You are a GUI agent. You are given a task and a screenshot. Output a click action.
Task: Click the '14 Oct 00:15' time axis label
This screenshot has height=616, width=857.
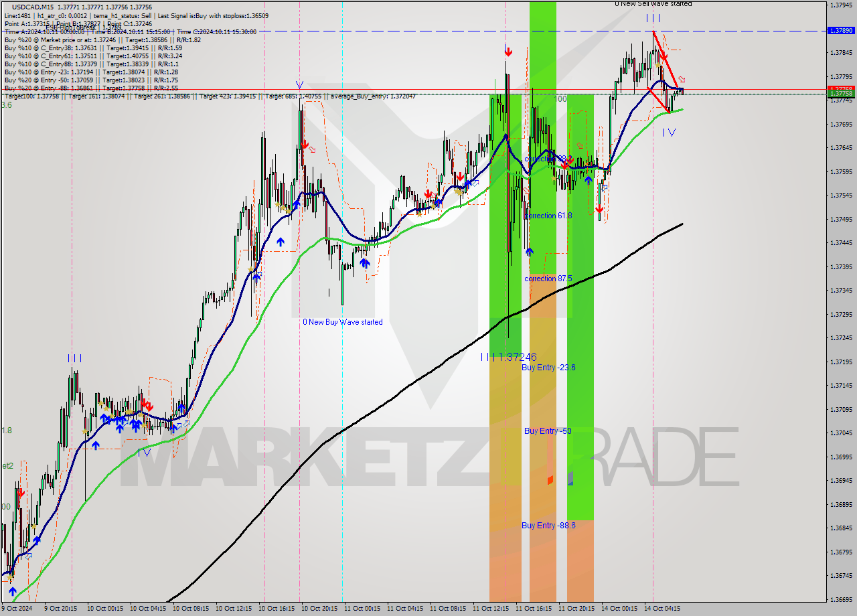tap(619, 609)
